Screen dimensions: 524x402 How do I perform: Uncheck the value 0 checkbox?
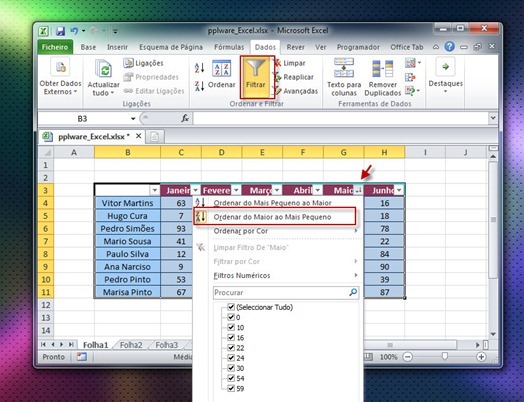pos(231,317)
